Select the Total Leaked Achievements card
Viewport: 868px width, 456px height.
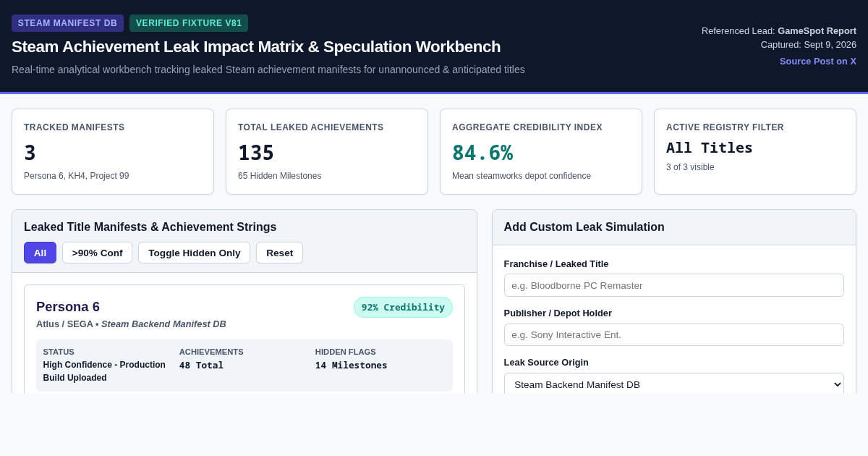tap(327, 151)
